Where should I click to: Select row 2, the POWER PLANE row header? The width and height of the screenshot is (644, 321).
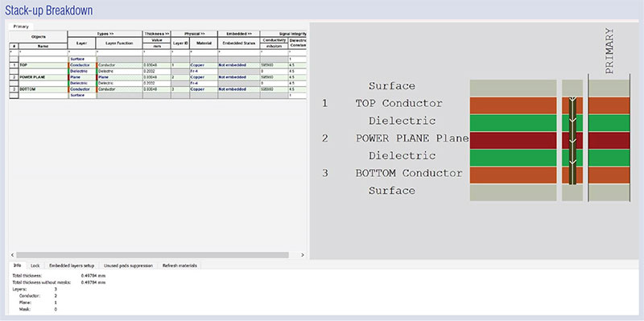coord(14,76)
